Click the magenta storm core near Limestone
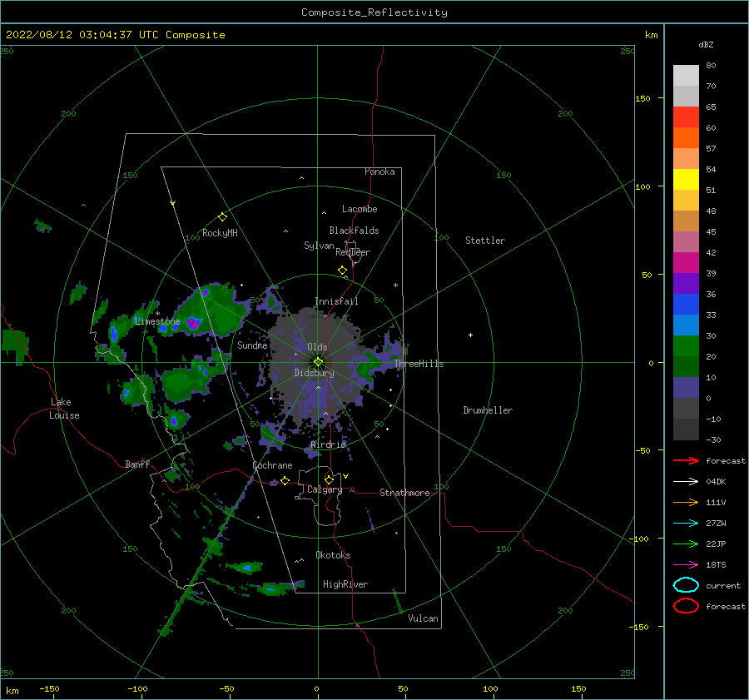 tap(193, 324)
